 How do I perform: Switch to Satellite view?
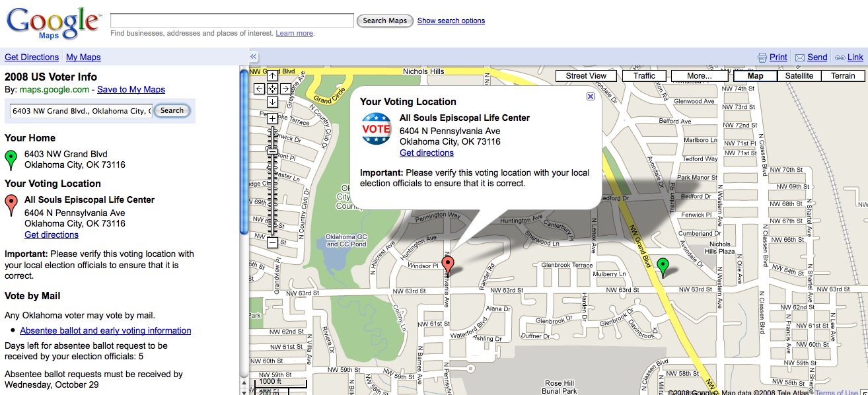tap(799, 76)
